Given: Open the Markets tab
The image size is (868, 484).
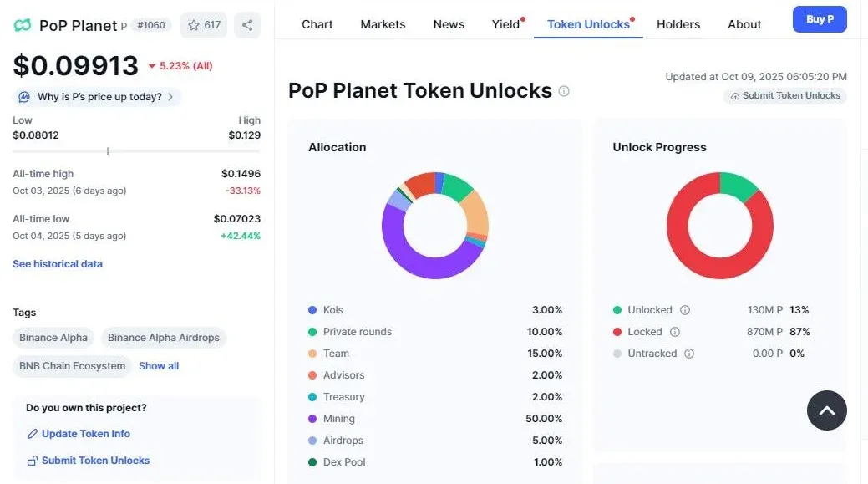Looking at the screenshot, I should pos(383,24).
